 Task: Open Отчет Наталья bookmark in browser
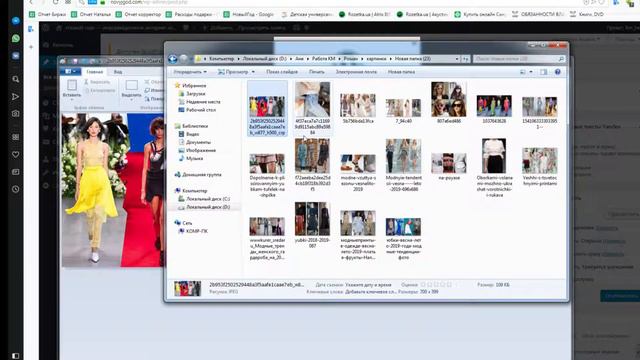click(91, 14)
